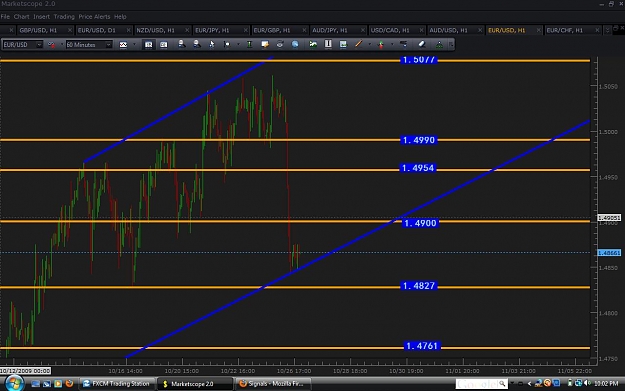Image resolution: width=625 pixels, height=391 pixels.
Task: Open the Trading menu
Action: click(x=64, y=17)
